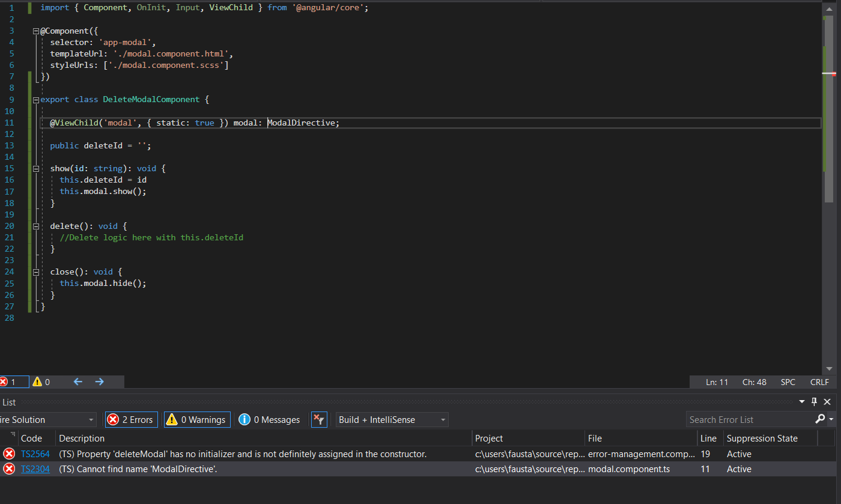Collapse the show(id: string) method block
Screen dimensions: 841x504
click(35, 169)
